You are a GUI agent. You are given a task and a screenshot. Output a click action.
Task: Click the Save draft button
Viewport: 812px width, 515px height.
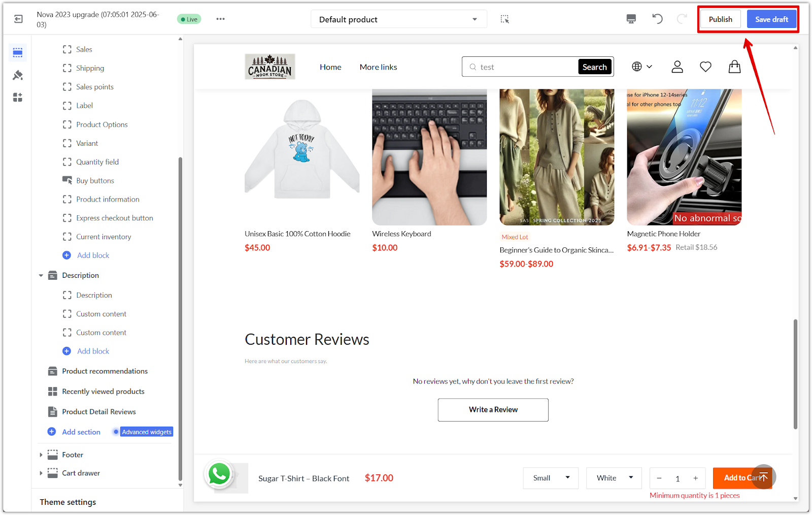coord(771,19)
